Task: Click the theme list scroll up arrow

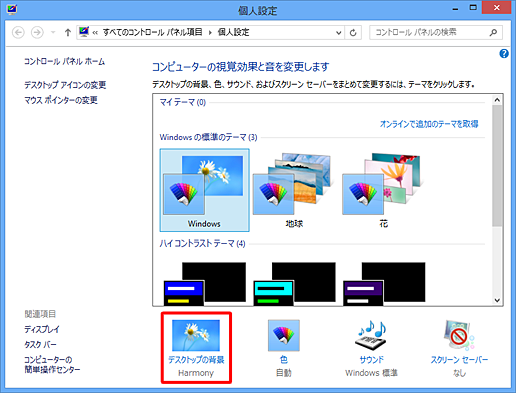Action: click(x=497, y=100)
